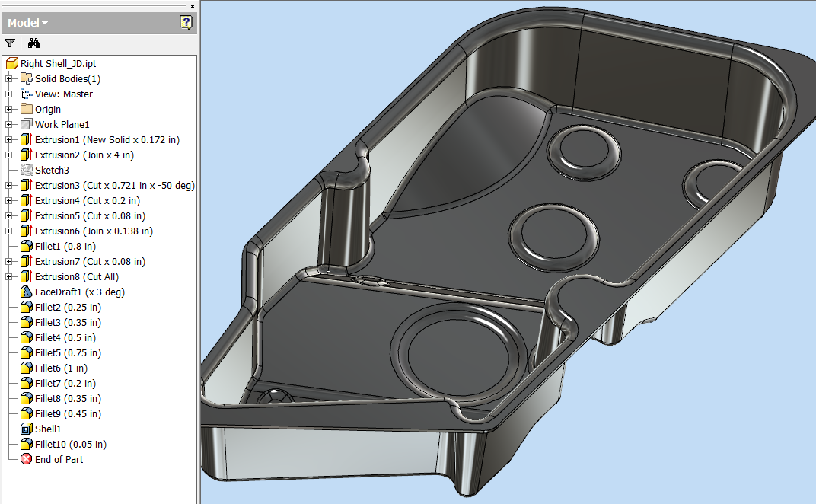Click the Fillet3 feature icon
The height and width of the screenshot is (504, 816).
tap(27, 322)
